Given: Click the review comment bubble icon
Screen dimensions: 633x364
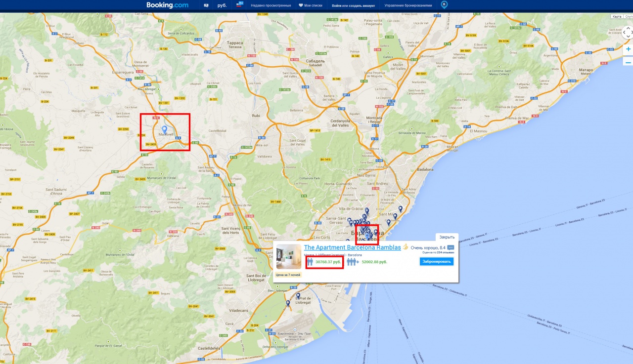Looking at the screenshot, I should [451, 247].
